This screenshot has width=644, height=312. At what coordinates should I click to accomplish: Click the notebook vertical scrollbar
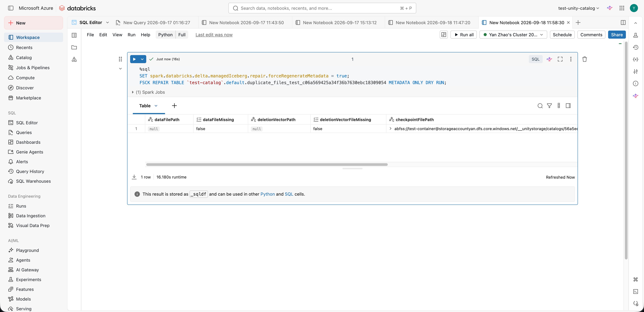point(626,150)
